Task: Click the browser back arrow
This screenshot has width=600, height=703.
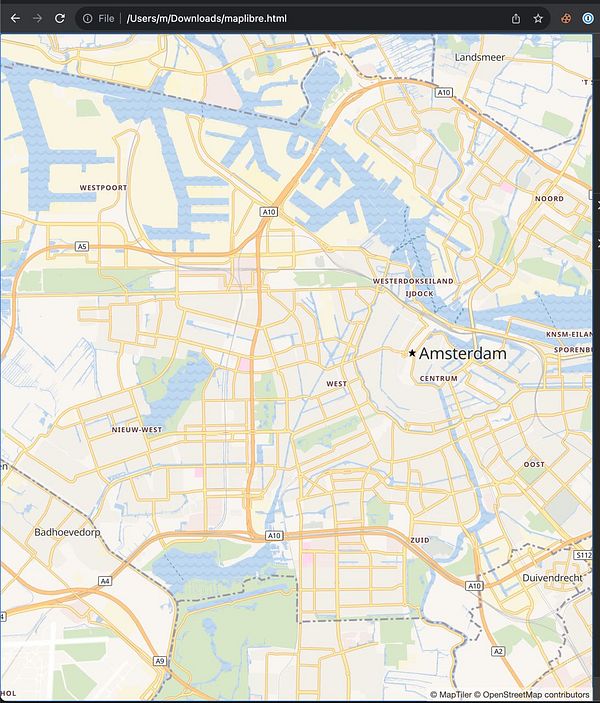Action: click(15, 18)
